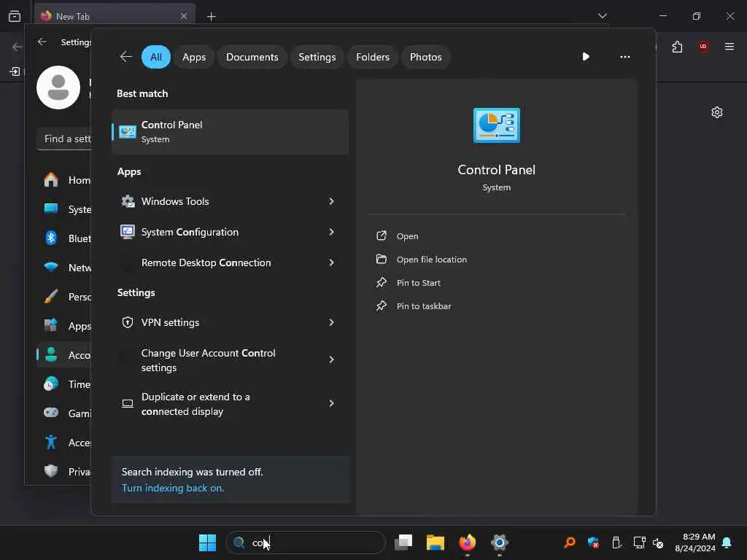The image size is (747, 560).
Task: Expand VPN settings chevron
Action: click(x=332, y=322)
